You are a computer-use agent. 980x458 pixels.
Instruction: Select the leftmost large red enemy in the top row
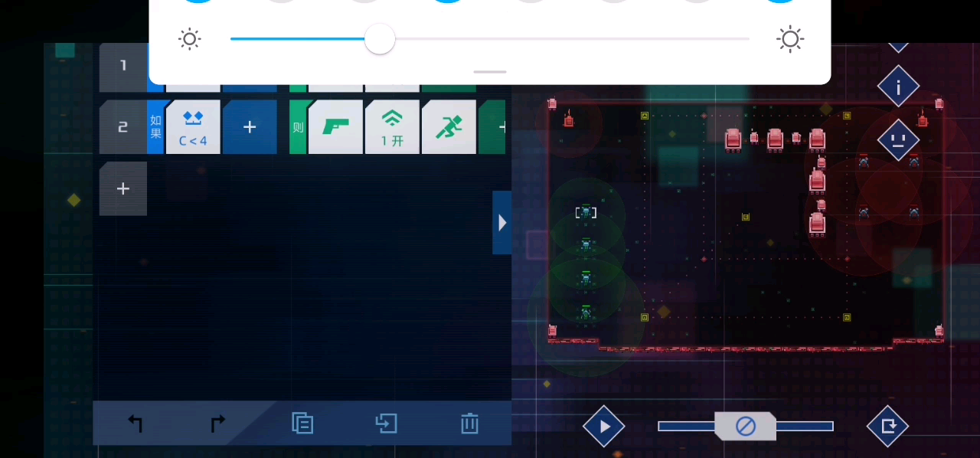(x=733, y=139)
